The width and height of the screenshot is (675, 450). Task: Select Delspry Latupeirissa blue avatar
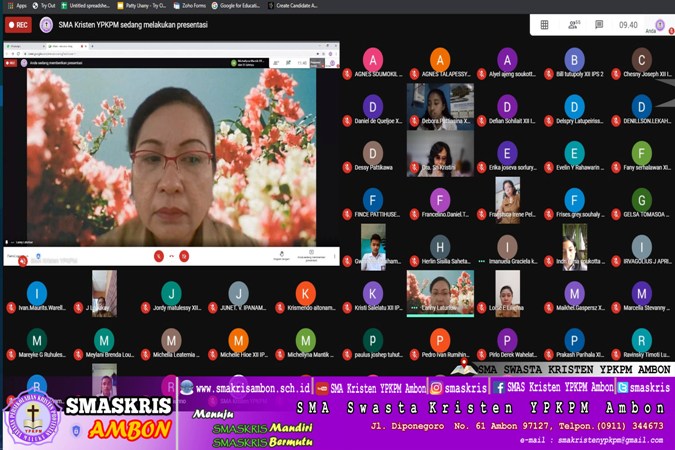pos(574,106)
